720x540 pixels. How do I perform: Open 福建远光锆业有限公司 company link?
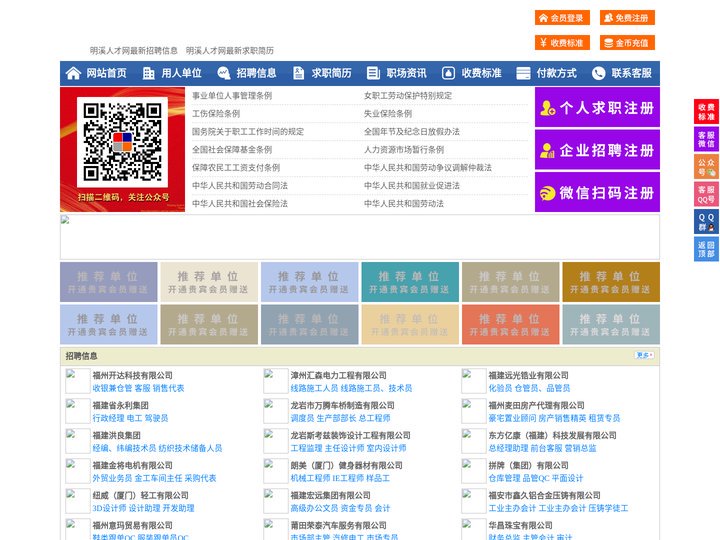click(x=529, y=375)
